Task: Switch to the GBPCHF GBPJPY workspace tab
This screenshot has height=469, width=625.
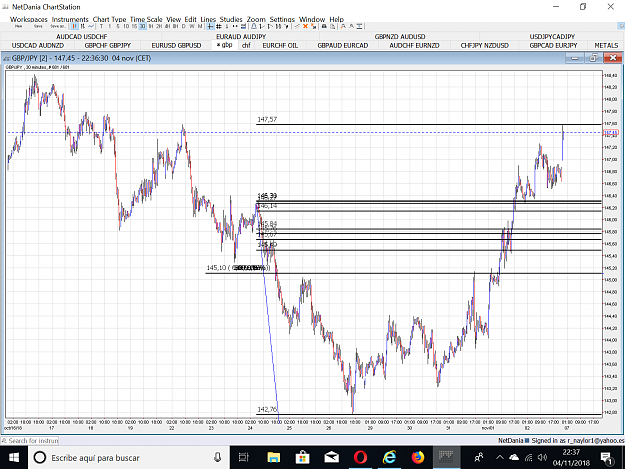Action: pos(108,45)
